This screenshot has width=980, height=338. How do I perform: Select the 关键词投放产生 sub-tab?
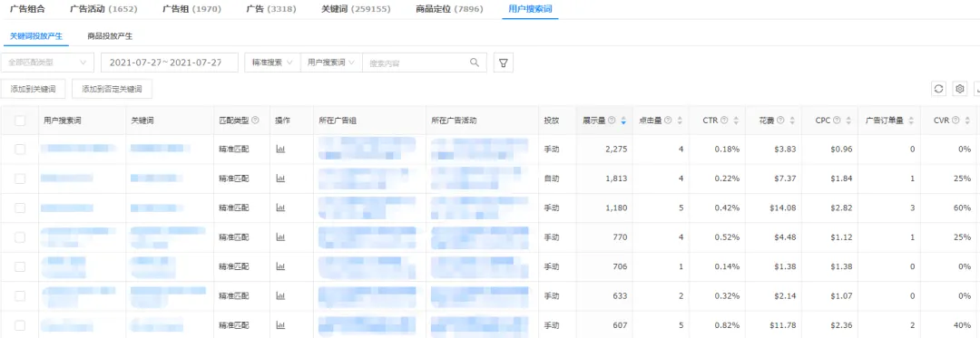click(36, 36)
